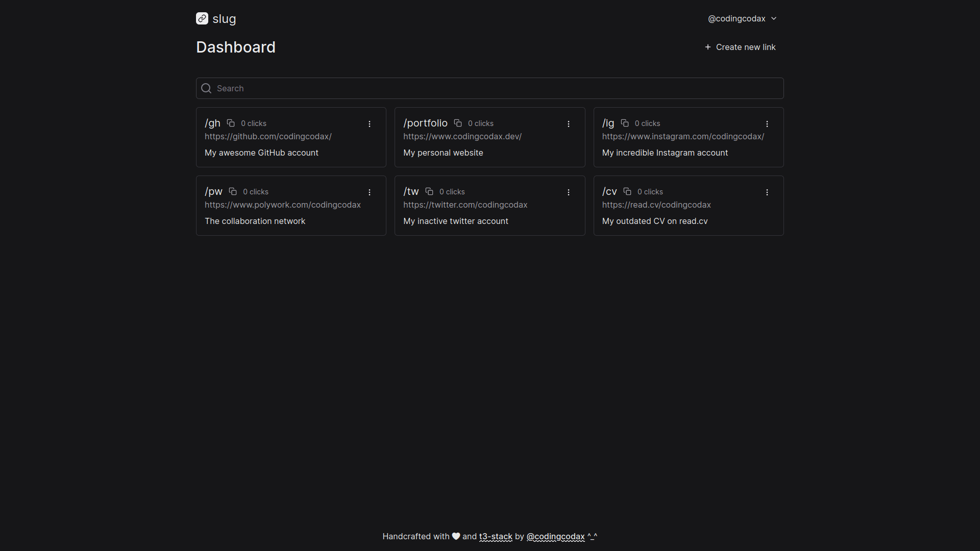Open options menu for /portfolio card
The image size is (980, 551).
tap(568, 124)
